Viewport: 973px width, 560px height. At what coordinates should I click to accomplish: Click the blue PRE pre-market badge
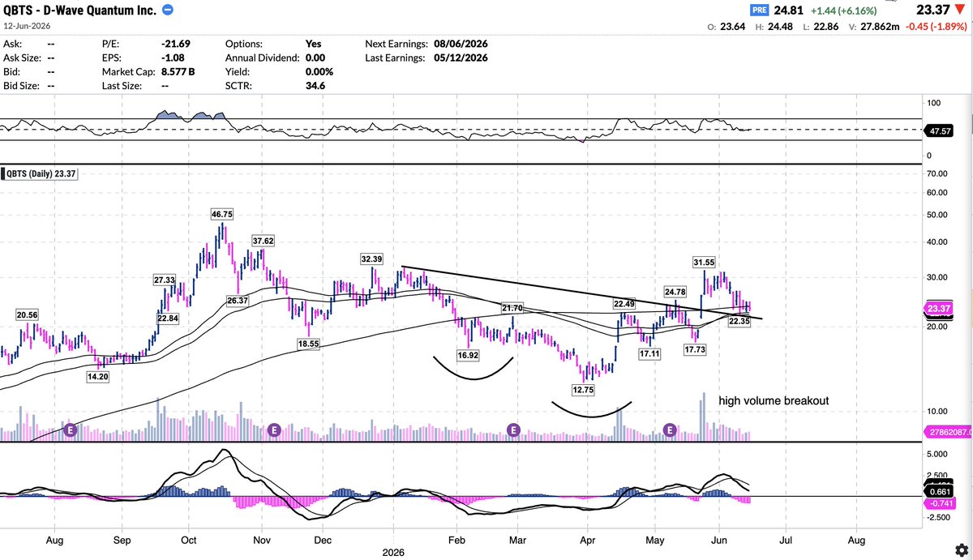(761, 11)
